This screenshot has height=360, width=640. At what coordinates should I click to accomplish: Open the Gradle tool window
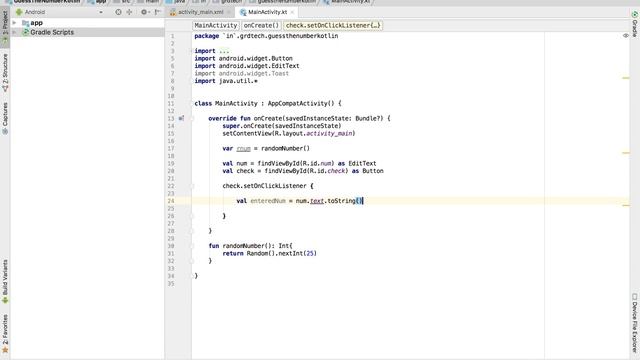click(x=635, y=24)
